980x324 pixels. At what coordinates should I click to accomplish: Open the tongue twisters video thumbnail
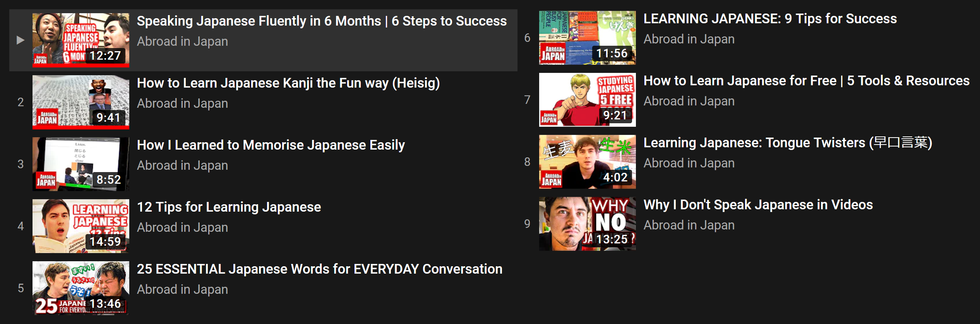coord(588,162)
